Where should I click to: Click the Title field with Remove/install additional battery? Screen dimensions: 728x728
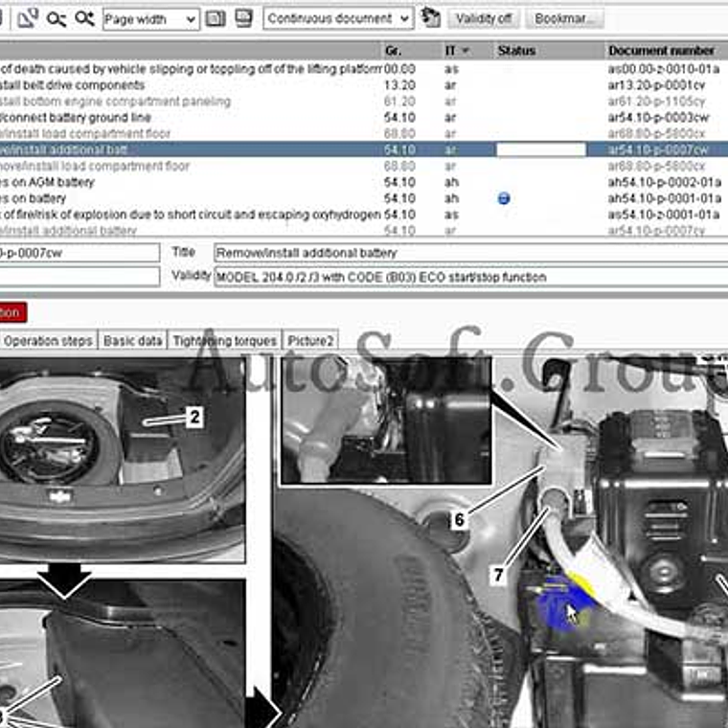pos(469,253)
